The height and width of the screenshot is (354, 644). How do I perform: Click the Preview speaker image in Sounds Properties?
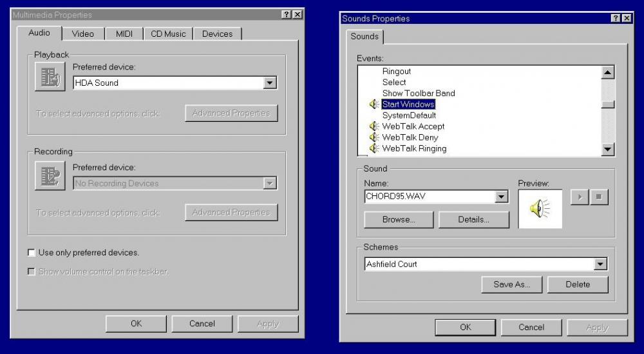(540, 209)
